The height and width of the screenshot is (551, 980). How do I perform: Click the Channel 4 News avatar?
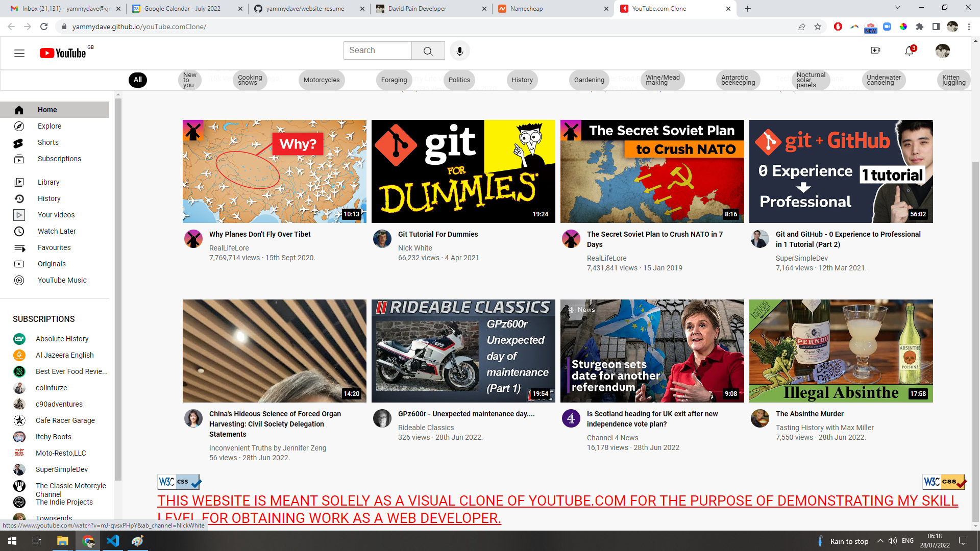click(571, 418)
